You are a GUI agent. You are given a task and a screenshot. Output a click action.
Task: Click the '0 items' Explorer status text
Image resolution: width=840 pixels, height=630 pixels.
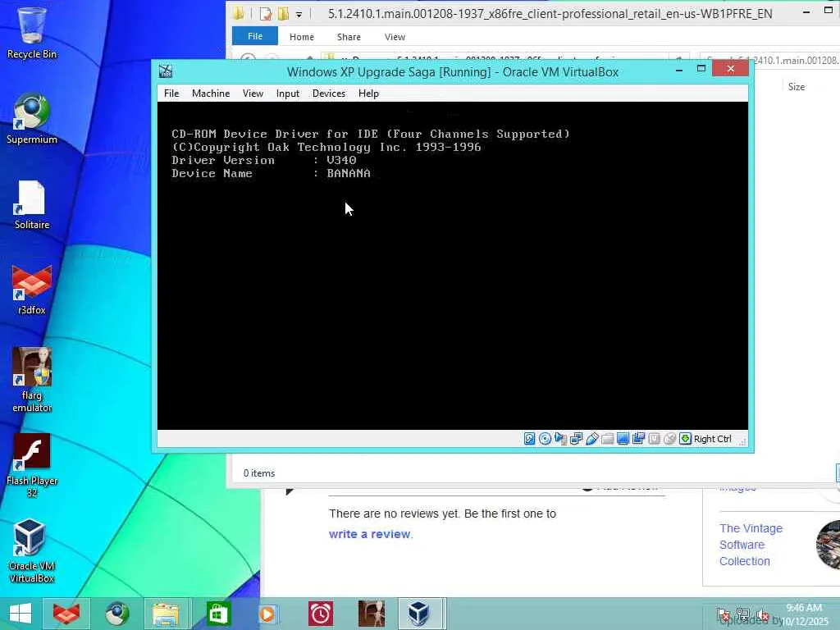click(258, 473)
